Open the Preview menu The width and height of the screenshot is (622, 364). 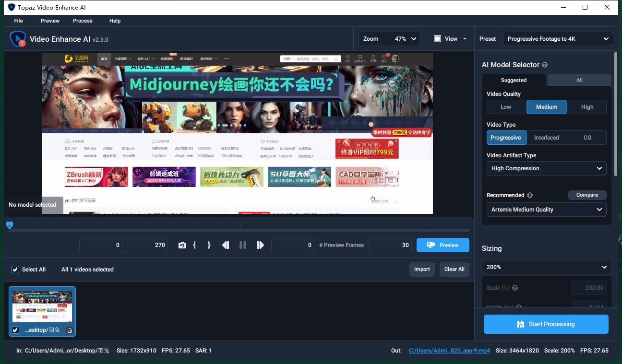pos(50,21)
